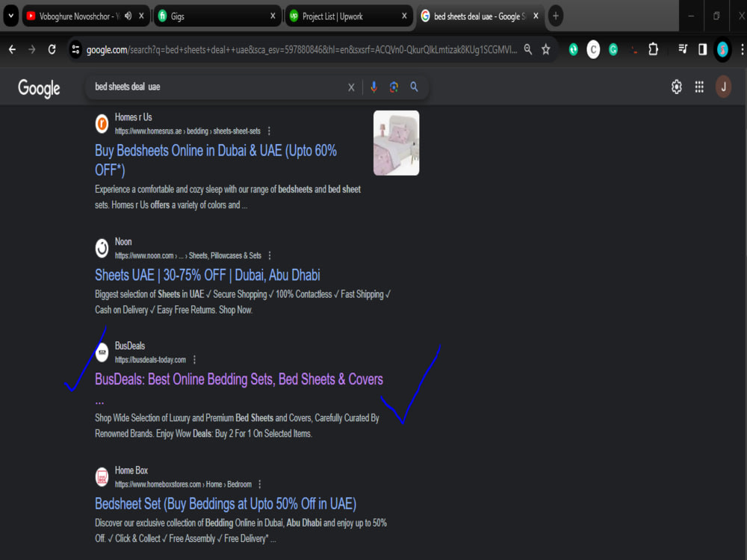Close the Voboghure Novoshchor tab
The height and width of the screenshot is (560, 747).
pos(141,16)
